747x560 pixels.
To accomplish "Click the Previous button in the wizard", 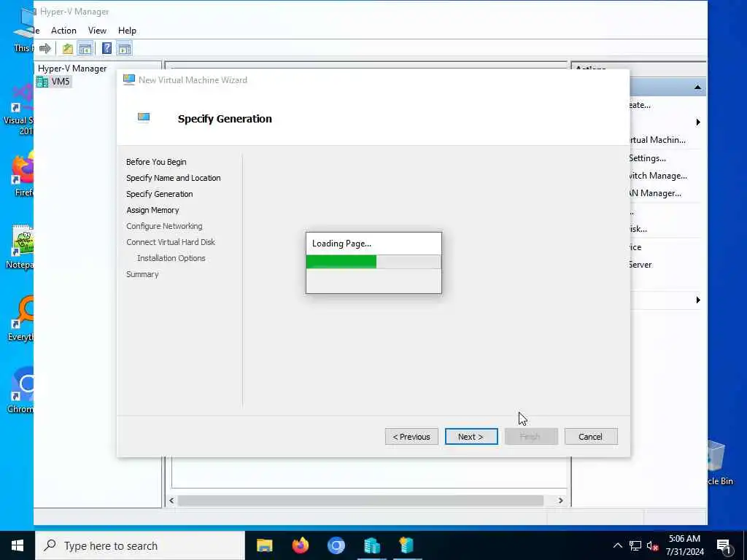I will [x=411, y=437].
